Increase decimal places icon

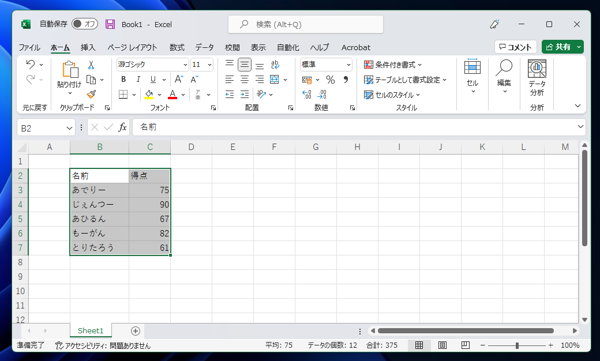307,94
